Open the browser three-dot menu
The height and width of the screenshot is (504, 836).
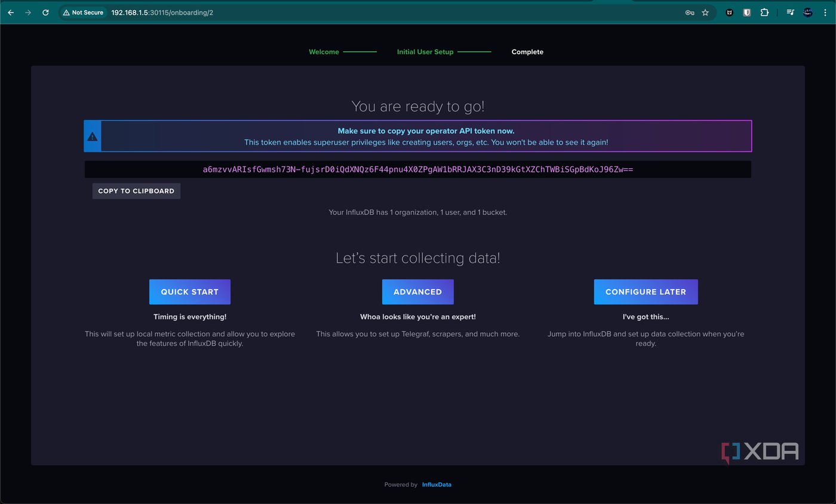tap(825, 13)
